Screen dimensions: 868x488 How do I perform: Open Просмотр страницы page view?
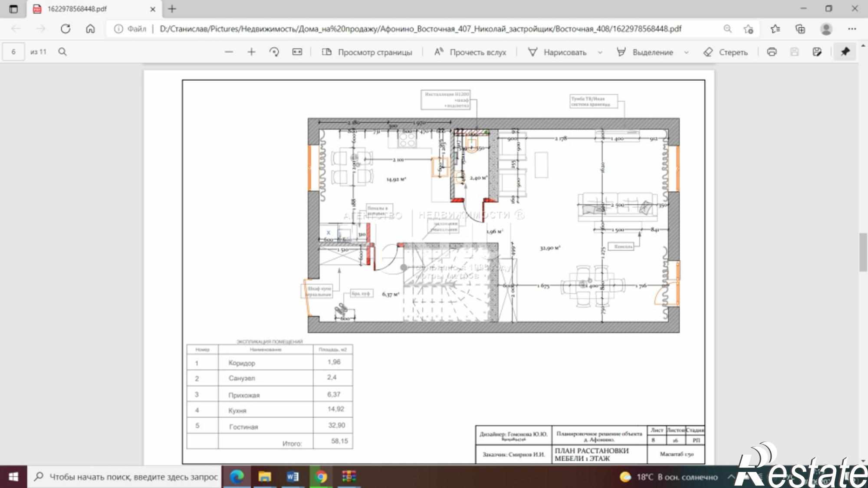(367, 52)
